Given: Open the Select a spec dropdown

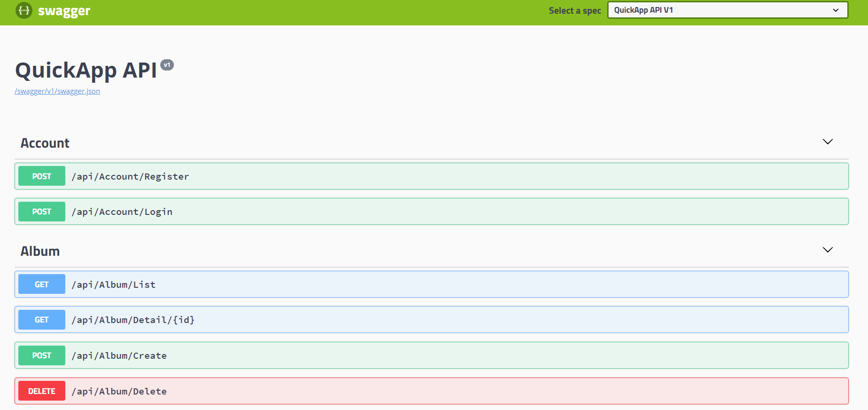Looking at the screenshot, I should pyautogui.click(x=727, y=10).
